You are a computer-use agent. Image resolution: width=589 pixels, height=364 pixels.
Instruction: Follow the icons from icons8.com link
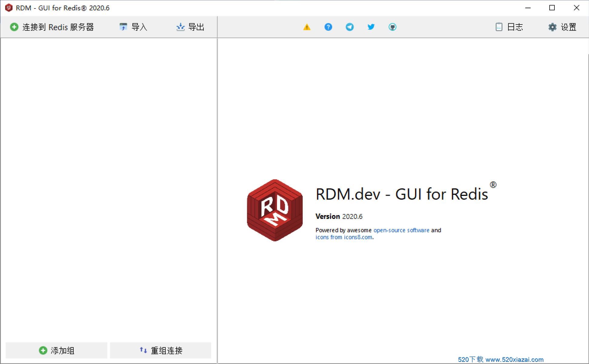pos(344,237)
